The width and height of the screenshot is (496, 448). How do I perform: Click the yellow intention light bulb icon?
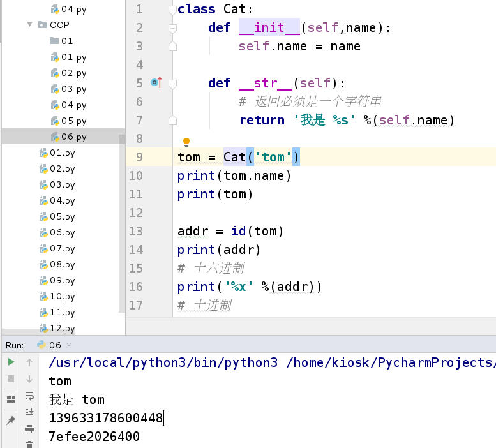[x=186, y=142]
